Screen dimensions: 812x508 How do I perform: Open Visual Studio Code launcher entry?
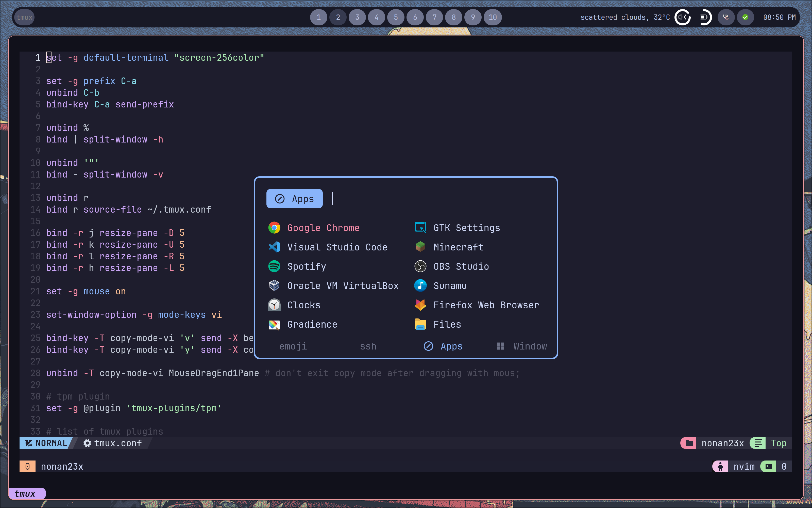[338, 247]
